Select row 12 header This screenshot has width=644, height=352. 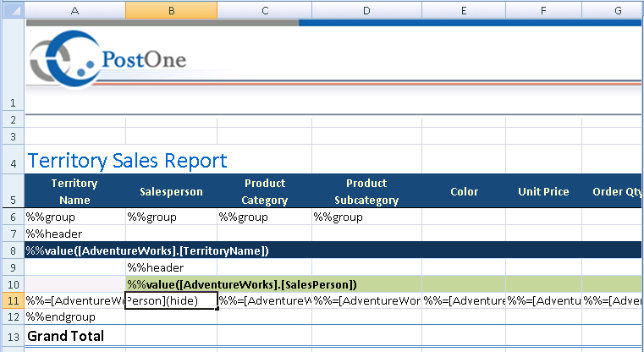coord(14,316)
